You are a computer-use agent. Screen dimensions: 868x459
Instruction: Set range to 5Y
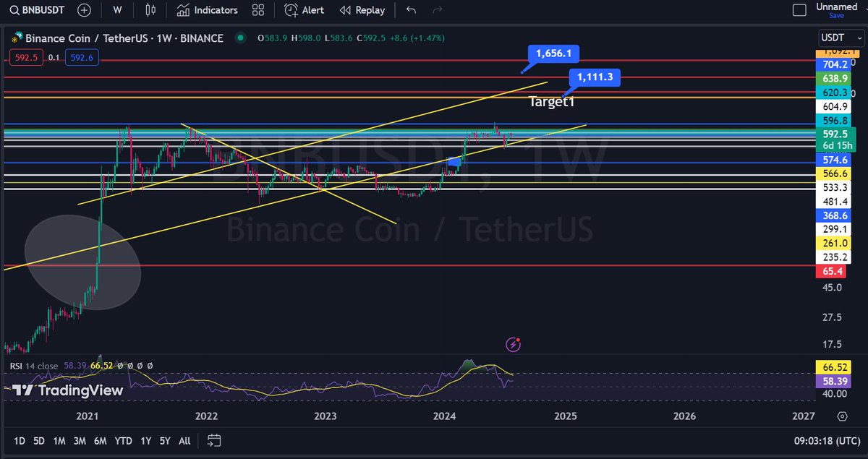165,440
